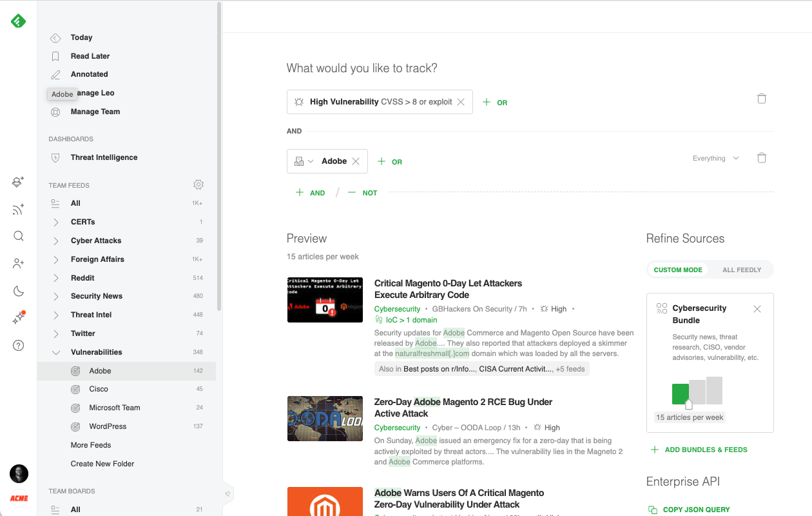Click the Feedly logo icon
The height and width of the screenshot is (516, 812).
[18, 21]
